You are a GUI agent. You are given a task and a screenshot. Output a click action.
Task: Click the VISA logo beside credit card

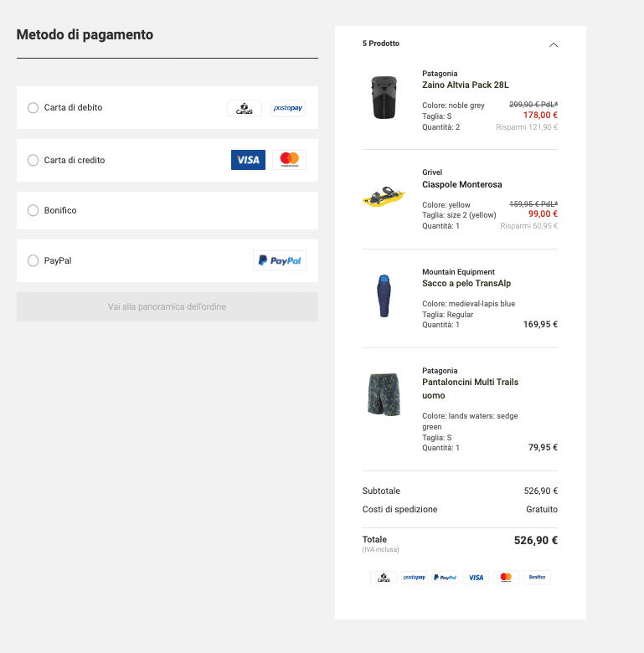click(248, 160)
